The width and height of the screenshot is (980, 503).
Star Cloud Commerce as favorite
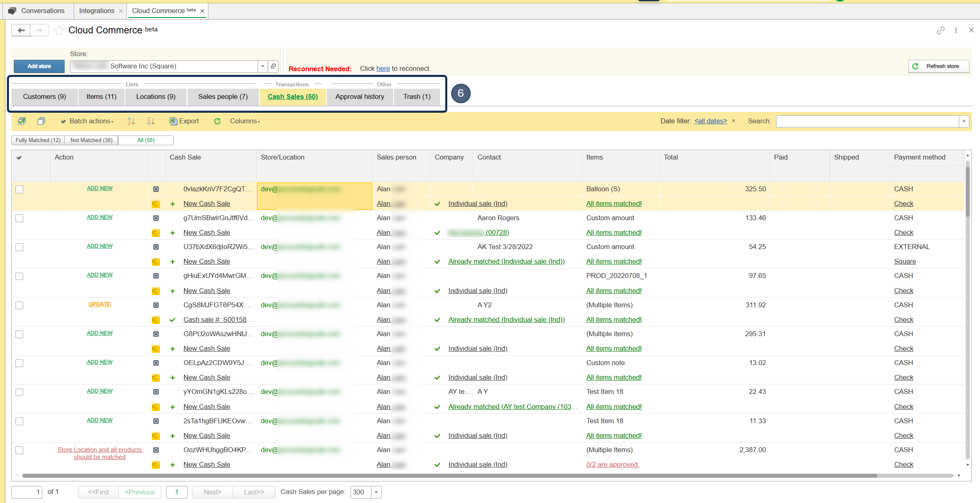pyautogui.click(x=59, y=31)
